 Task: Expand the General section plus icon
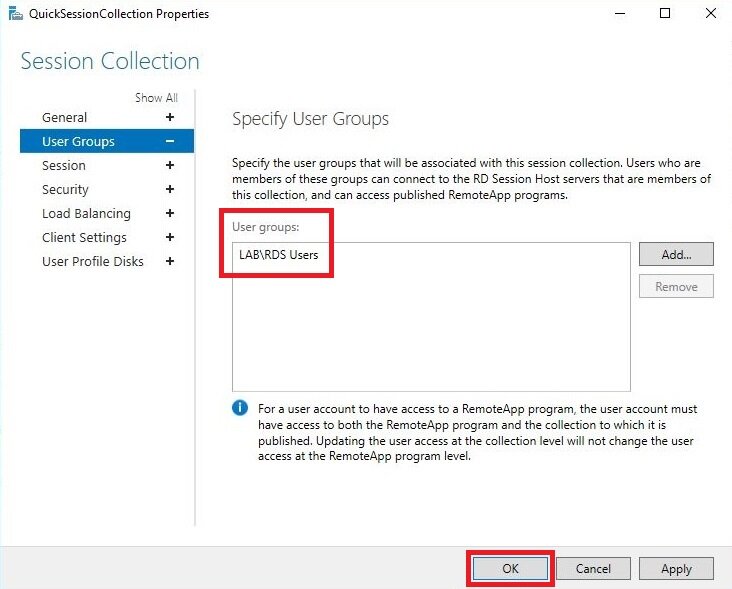click(x=170, y=117)
